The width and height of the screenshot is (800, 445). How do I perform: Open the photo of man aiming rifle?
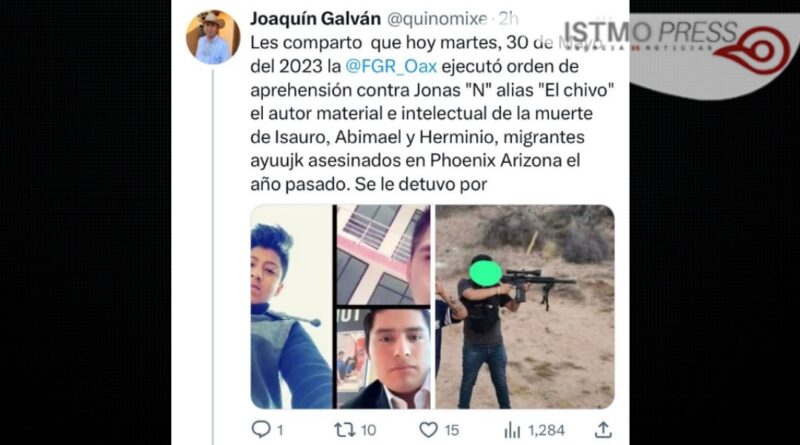pos(524,307)
